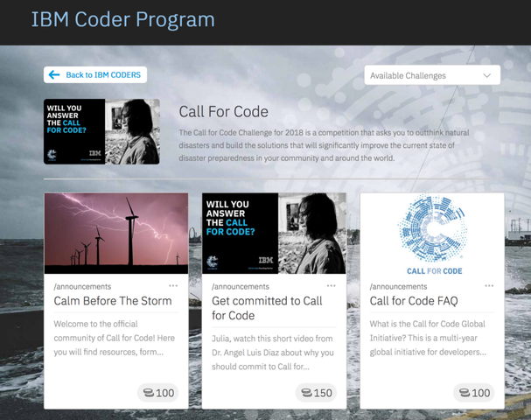Click the back arrow icon
531x420 pixels.
[x=54, y=75]
